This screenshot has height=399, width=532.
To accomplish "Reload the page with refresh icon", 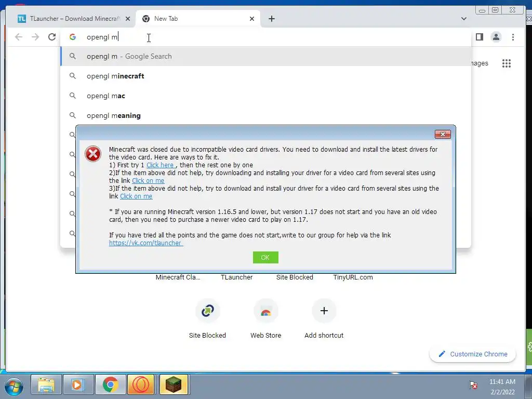I will coord(52,37).
